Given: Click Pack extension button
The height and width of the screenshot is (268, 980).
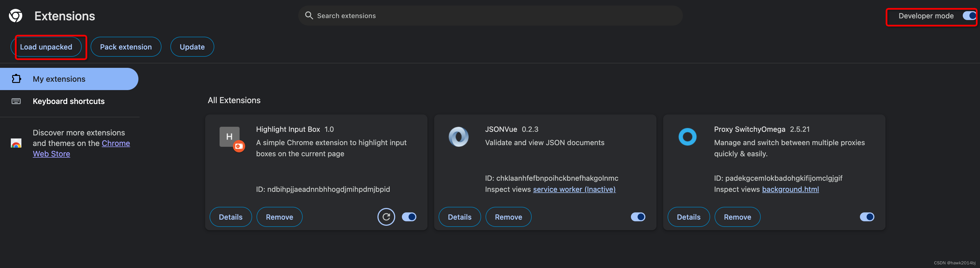Looking at the screenshot, I should point(126,47).
